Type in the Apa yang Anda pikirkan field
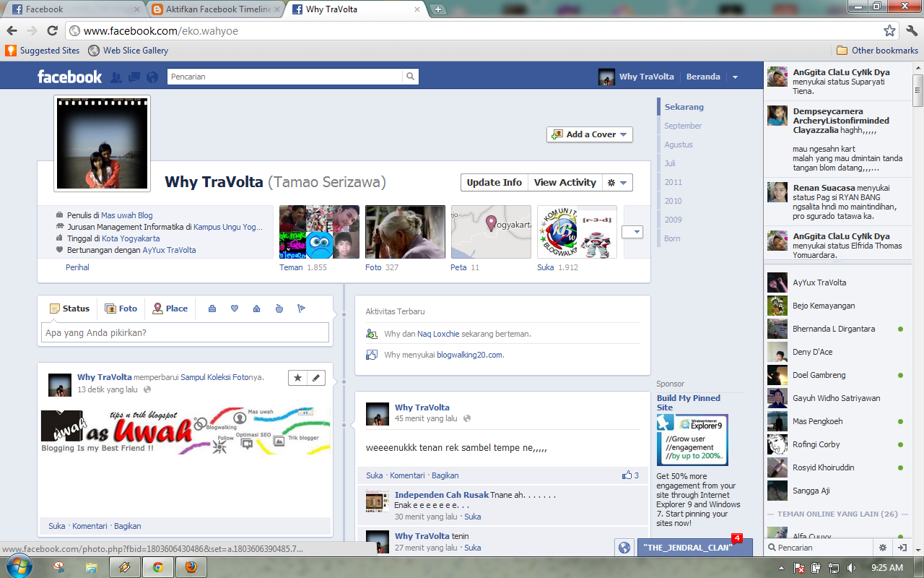Viewport: 924px width, 578px height. (x=184, y=332)
